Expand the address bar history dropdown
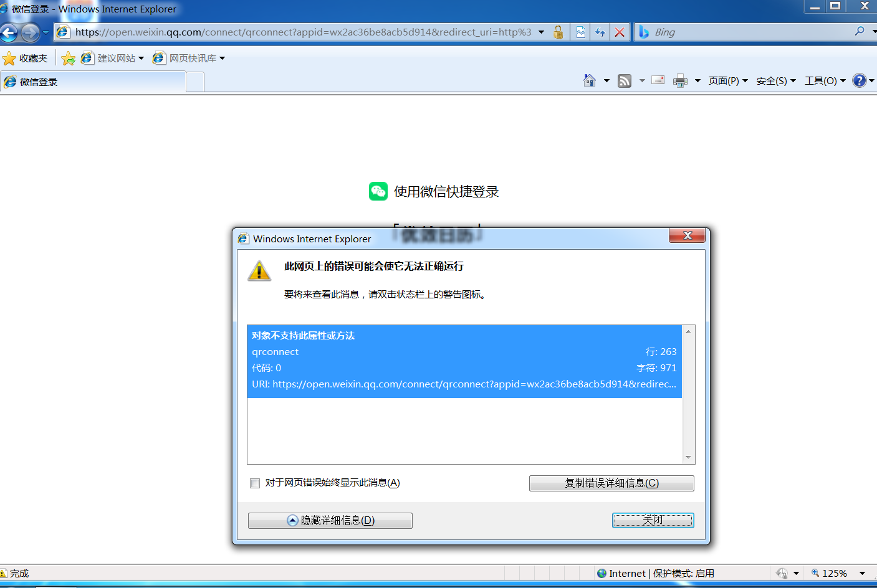This screenshot has height=588, width=877. click(x=541, y=32)
